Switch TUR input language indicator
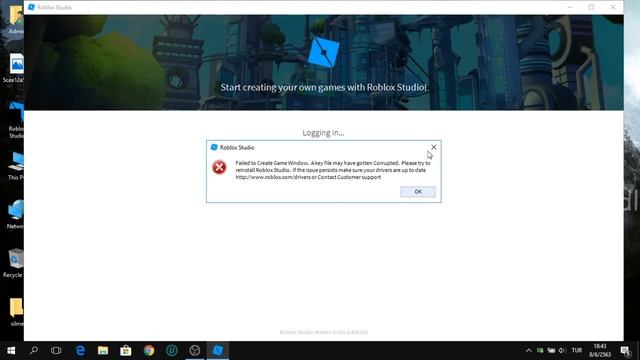Screen dimensions: 640x360 click(577, 351)
